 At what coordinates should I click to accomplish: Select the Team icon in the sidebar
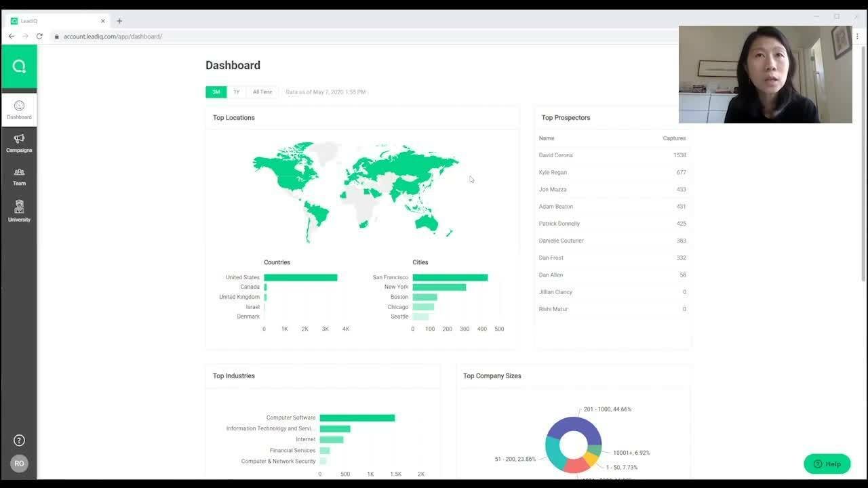(19, 177)
